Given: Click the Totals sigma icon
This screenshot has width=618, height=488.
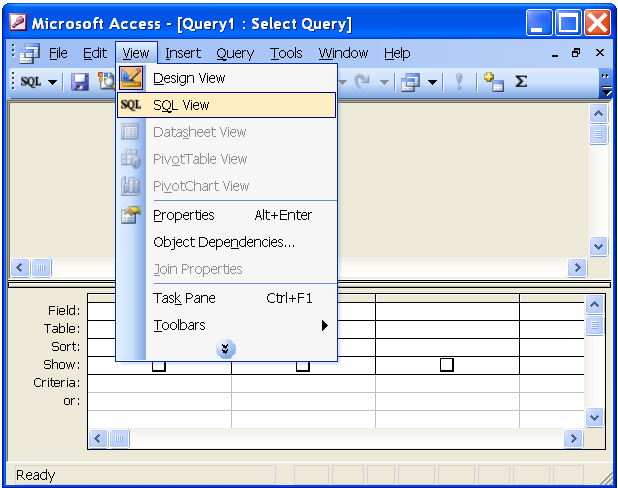Looking at the screenshot, I should (521, 82).
